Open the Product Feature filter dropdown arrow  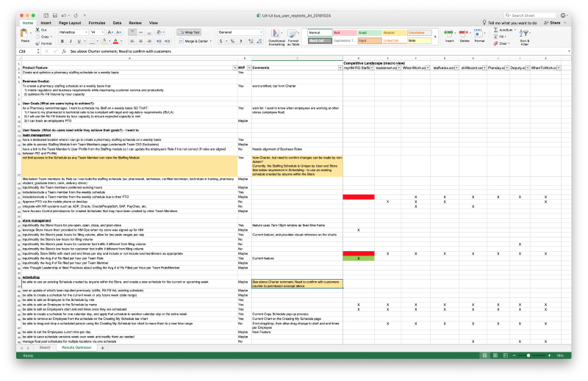234,68
